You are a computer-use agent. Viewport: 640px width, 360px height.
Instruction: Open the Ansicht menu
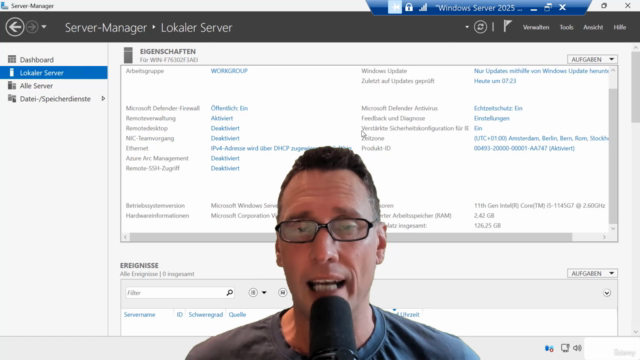[593, 27]
